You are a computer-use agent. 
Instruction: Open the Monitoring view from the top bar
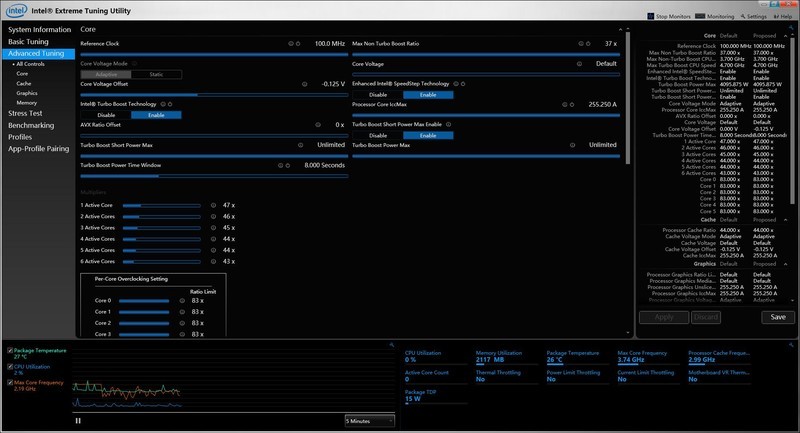click(714, 16)
